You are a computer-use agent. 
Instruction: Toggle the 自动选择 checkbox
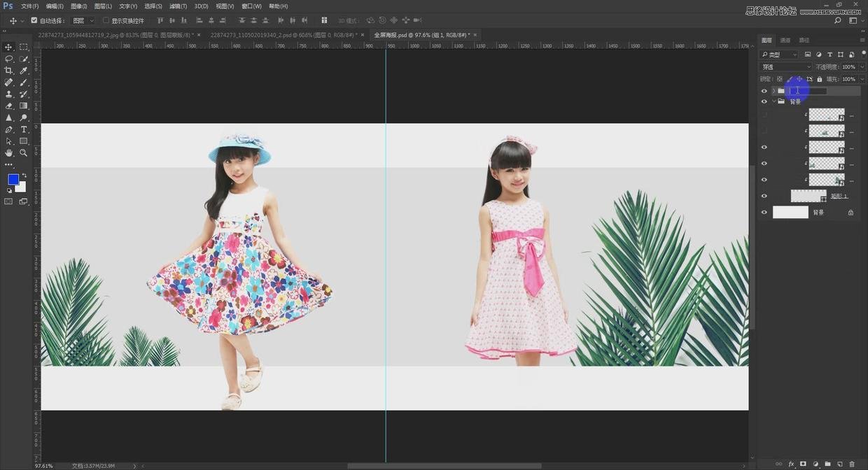(34, 20)
